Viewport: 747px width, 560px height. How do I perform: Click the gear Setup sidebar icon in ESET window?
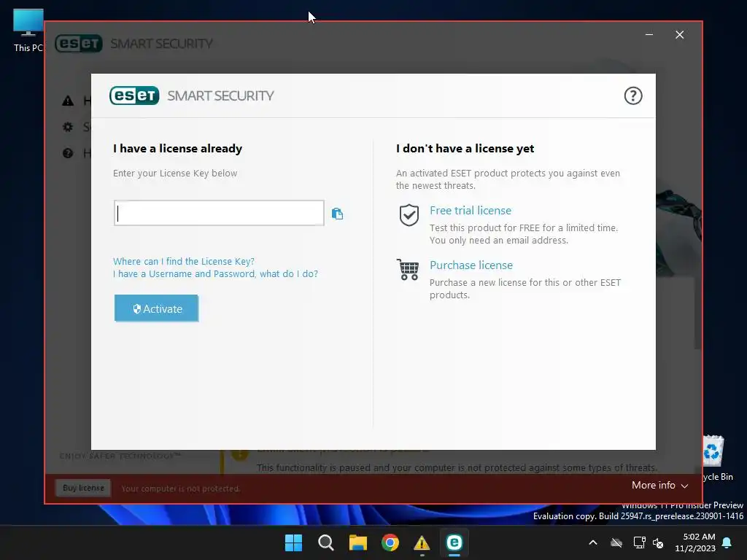click(68, 127)
